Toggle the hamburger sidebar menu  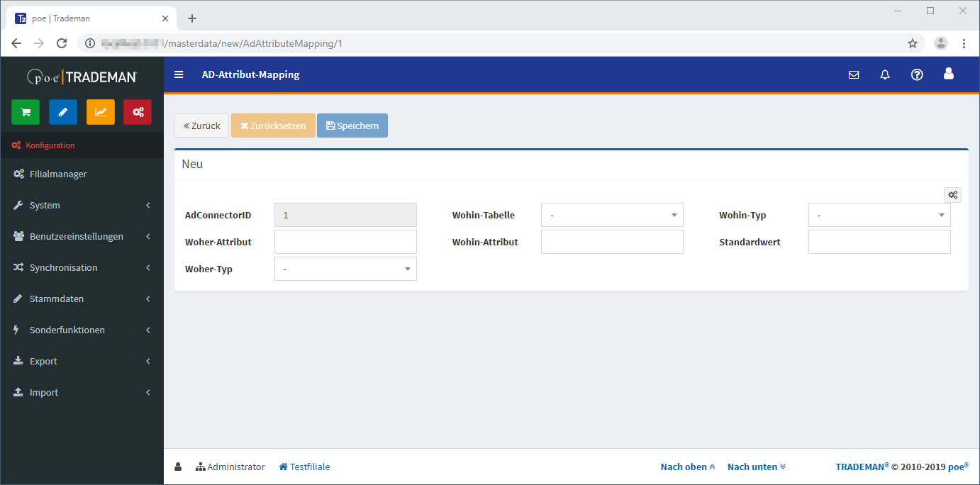[179, 74]
